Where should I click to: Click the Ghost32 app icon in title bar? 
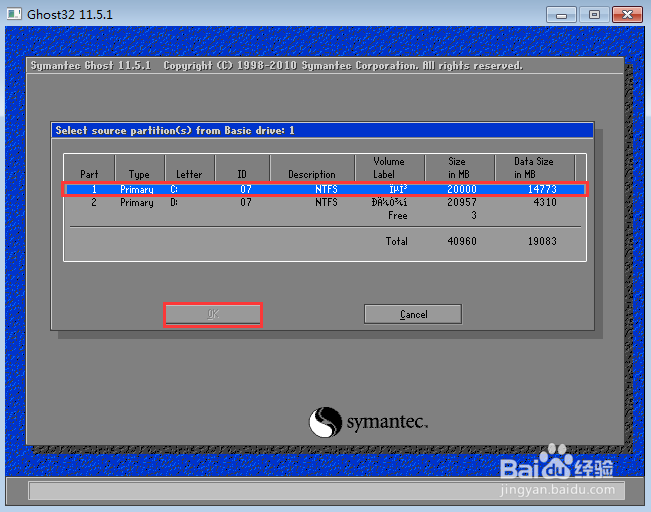coord(14,14)
